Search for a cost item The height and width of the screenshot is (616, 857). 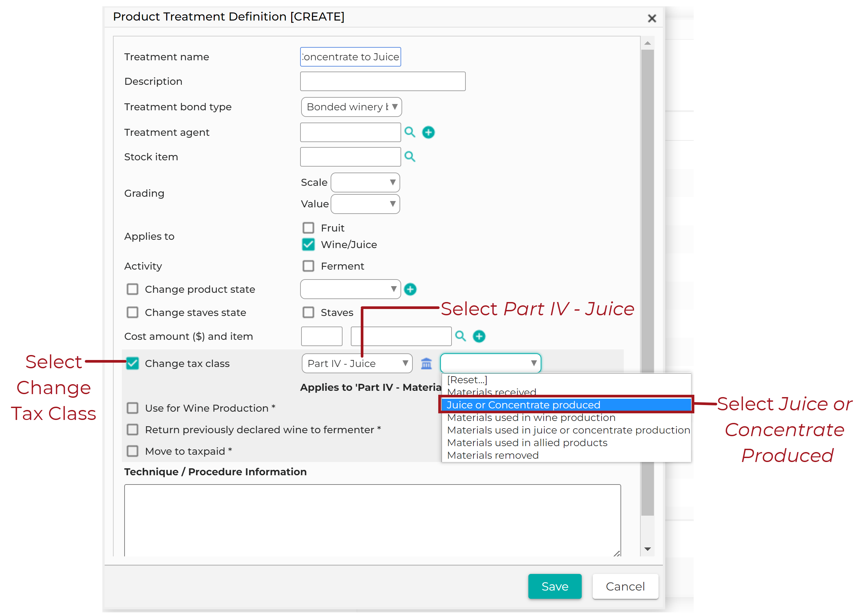[x=460, y=336]
